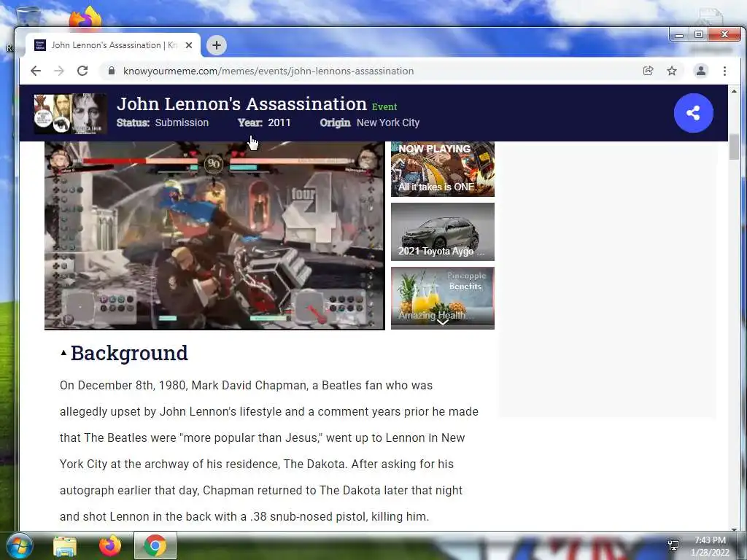This screenshot has height=560, width=747.
Task: Click the Event category label
Action: 384,106
